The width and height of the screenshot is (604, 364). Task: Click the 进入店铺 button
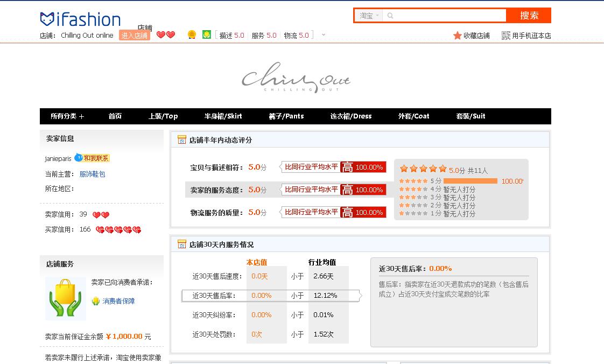tap(135, 36)
